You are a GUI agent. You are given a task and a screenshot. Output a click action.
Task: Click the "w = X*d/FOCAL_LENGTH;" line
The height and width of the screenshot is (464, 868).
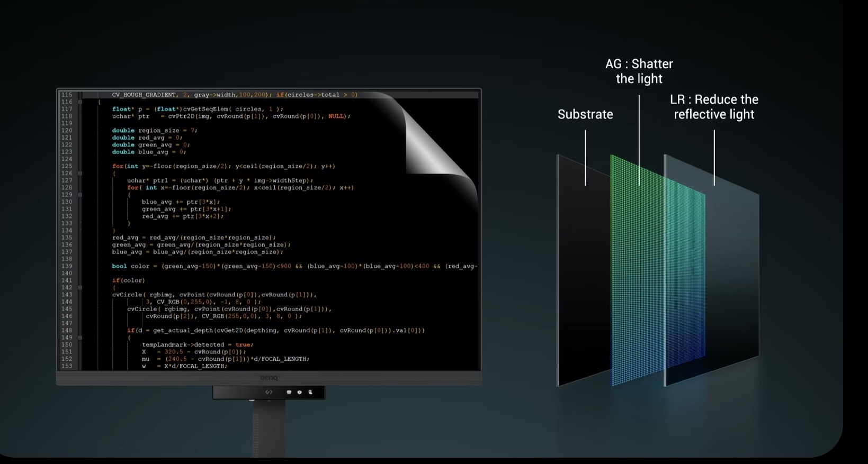point(184,366)
